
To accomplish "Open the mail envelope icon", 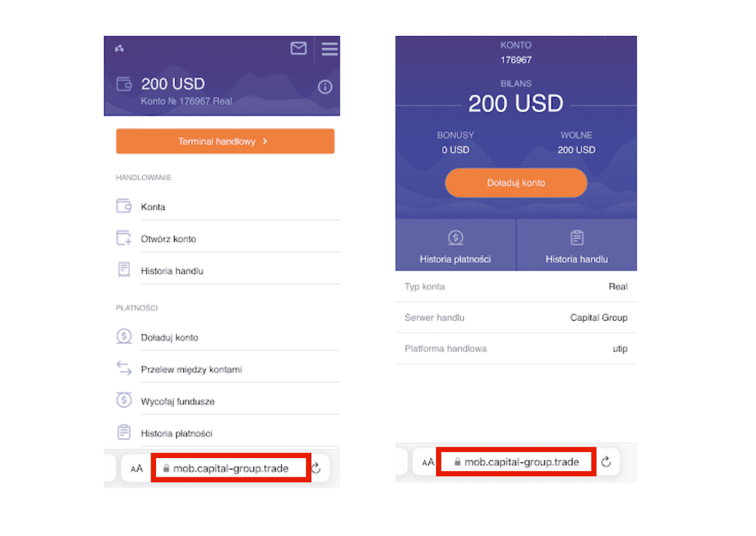I will [x=298, y=48].
